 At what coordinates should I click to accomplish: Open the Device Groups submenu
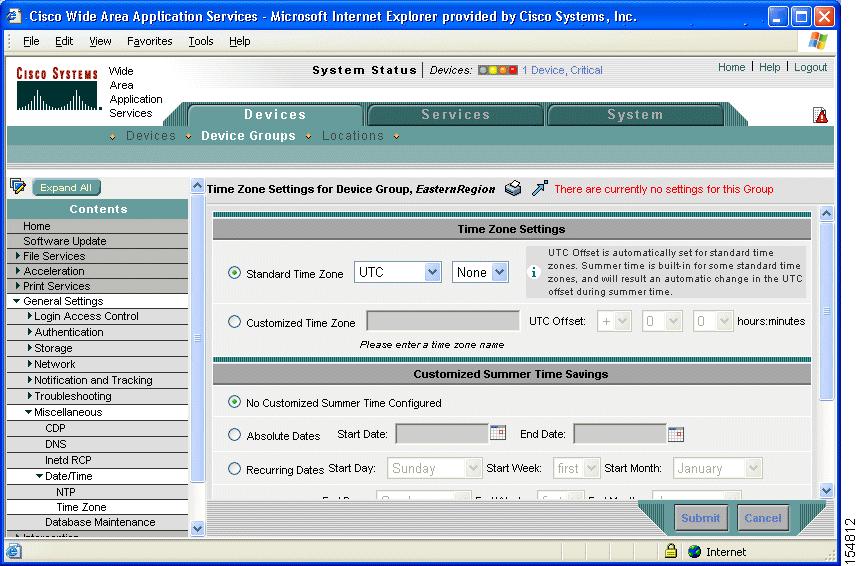click(x=248, y=136)
